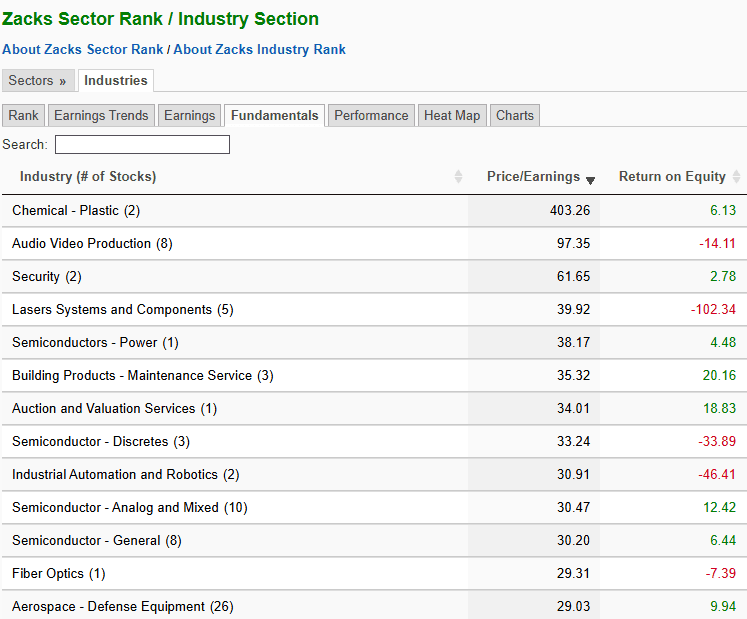Select Industrial Automation and Robotics (2)
The height and width of the screenshot is (619, 747).
126,475
